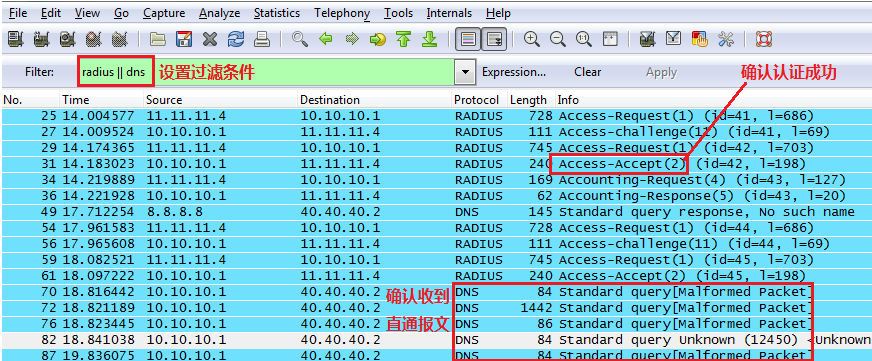
Task: Select packet 72 with length 1442
Action: [436, 308]
